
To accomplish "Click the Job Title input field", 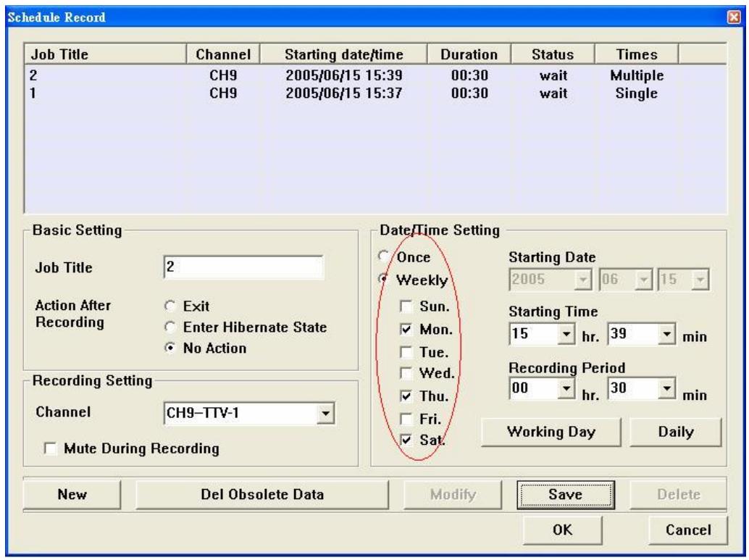I will point(243,267).
